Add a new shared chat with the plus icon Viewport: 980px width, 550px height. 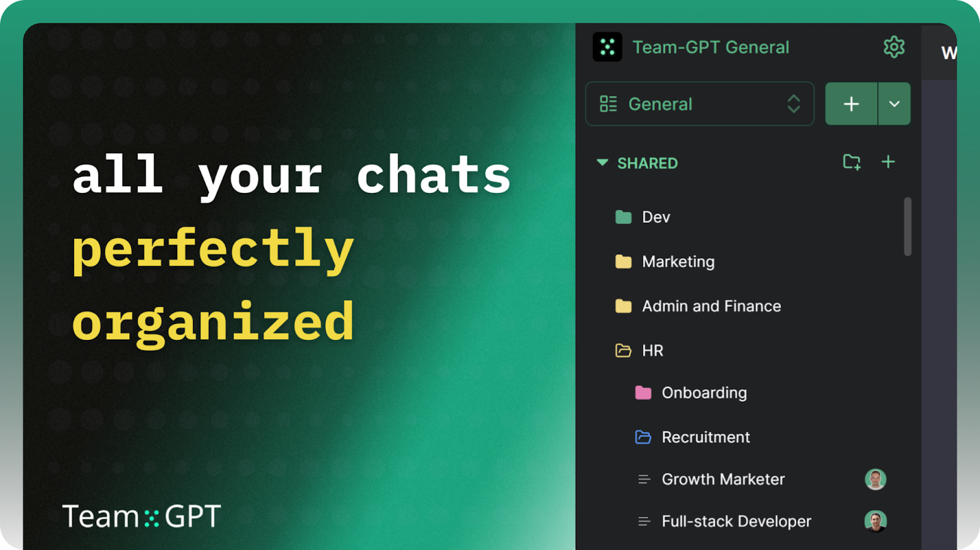(x=888, y=162)
